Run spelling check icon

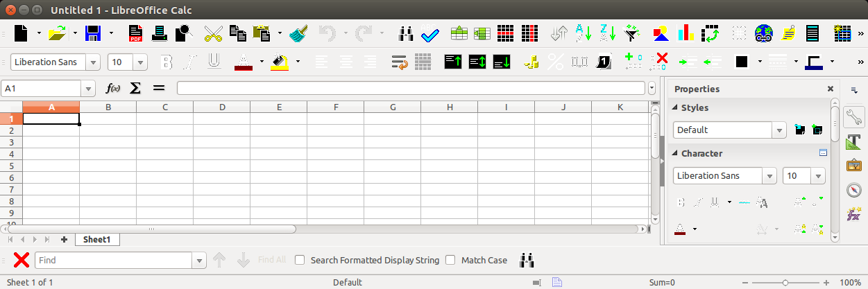click(x=430, y=33)
